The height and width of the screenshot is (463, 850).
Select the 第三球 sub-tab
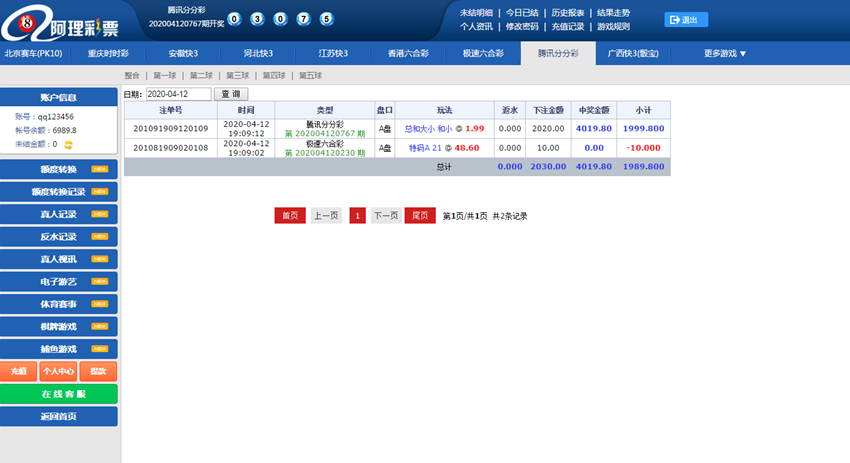tap(237, 75)
